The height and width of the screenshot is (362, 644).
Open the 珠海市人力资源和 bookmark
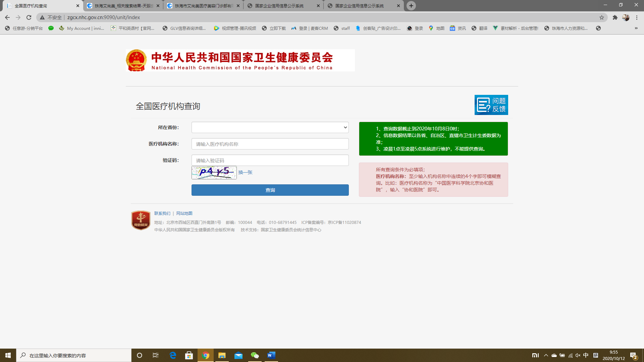566,28
